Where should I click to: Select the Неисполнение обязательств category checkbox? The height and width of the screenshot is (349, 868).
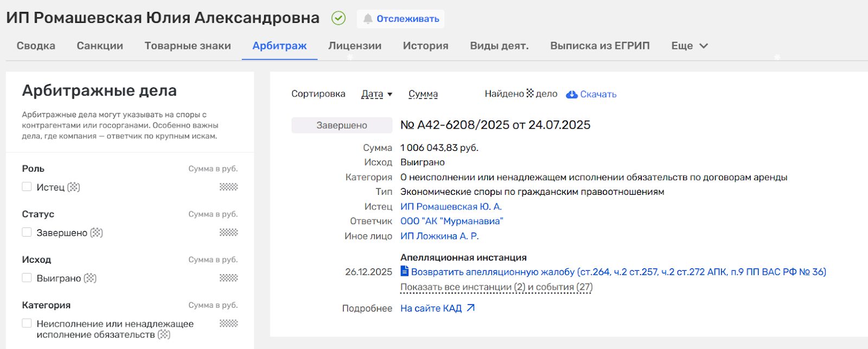(x=27, y=323)
